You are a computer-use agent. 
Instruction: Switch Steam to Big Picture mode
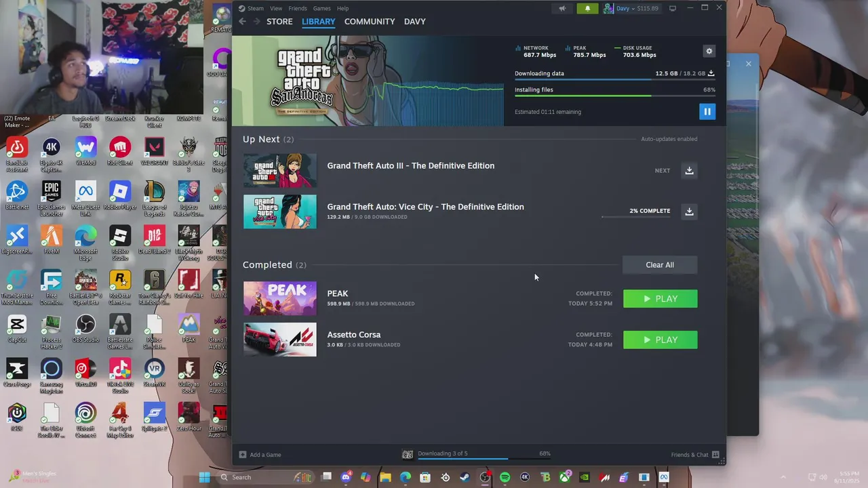(673, 8)
